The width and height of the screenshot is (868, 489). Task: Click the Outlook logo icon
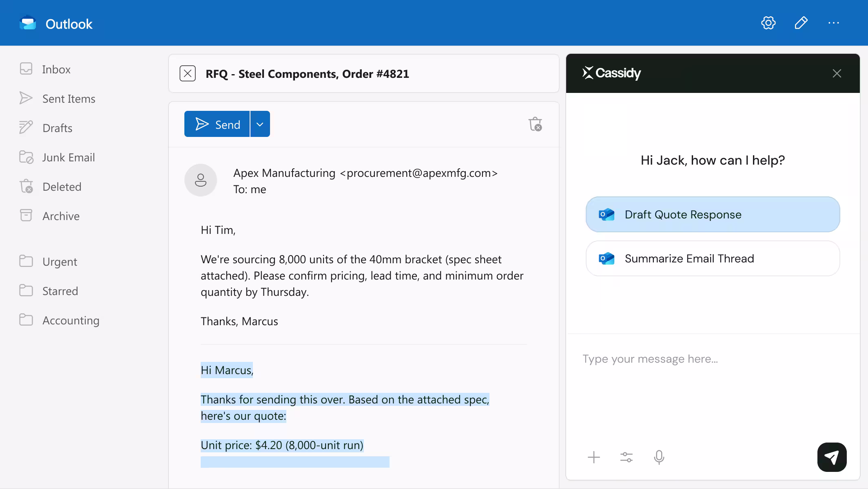click(28, 23)
